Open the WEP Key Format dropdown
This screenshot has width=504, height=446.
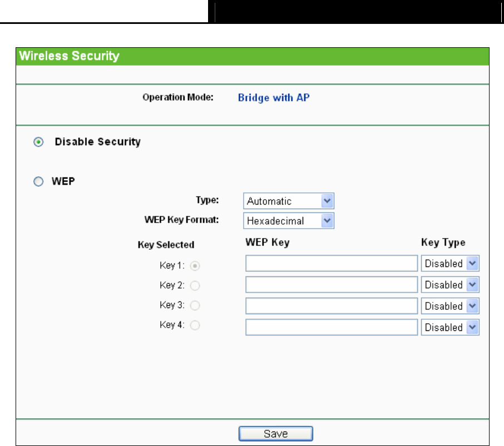click(289, 221)
